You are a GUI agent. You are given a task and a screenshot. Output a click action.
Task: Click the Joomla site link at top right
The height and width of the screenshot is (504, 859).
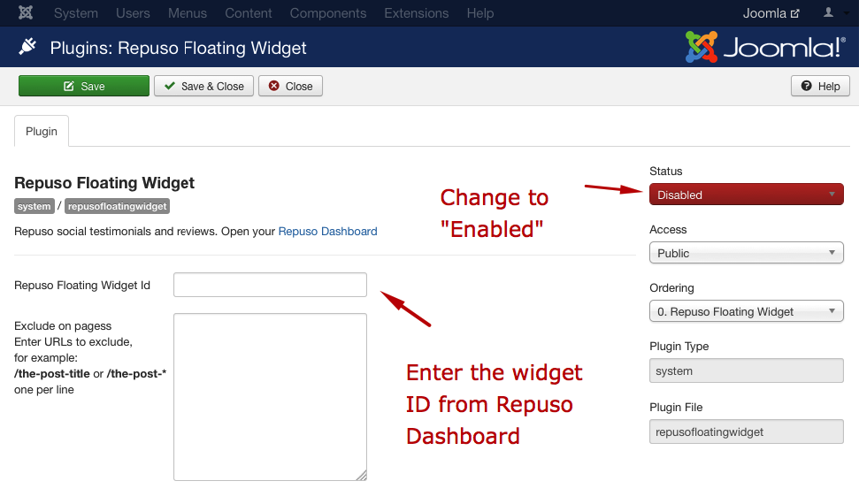pos(771,13)
